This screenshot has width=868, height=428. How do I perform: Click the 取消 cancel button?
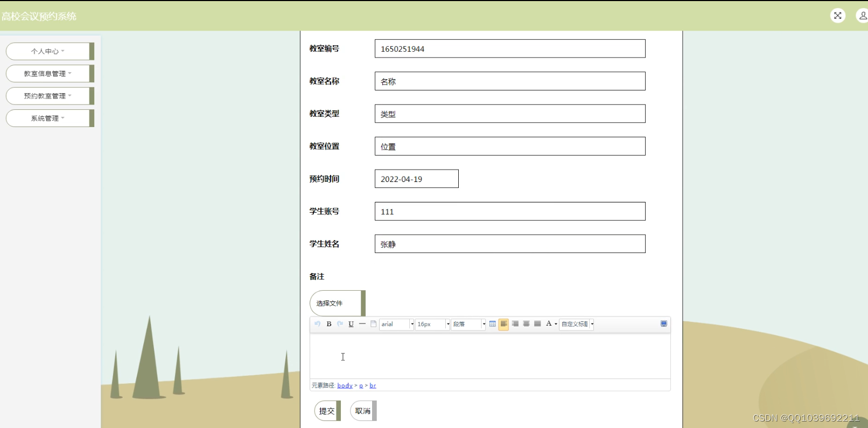click(363, 411)
